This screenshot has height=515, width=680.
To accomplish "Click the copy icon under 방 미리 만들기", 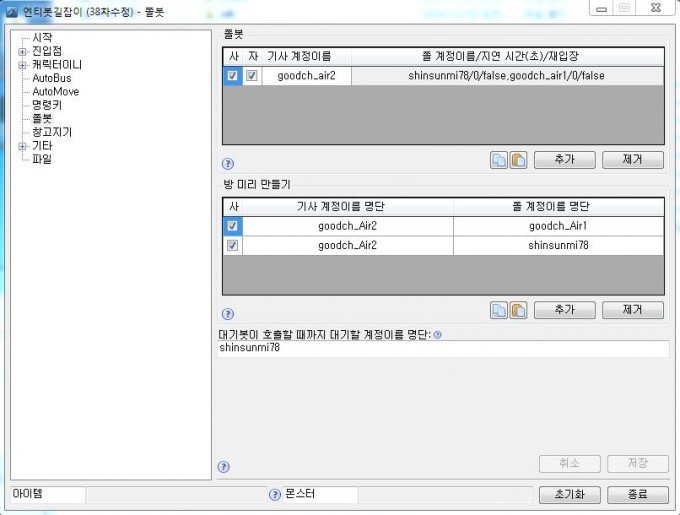I will click(x=499, y=310).
